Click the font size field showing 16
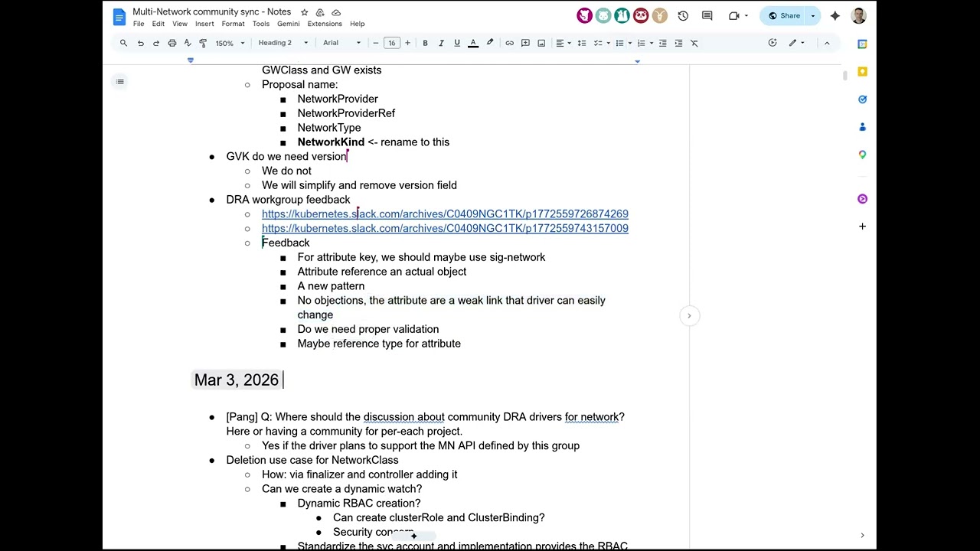Viewport: 980px width, 551px height. point(391,43)
